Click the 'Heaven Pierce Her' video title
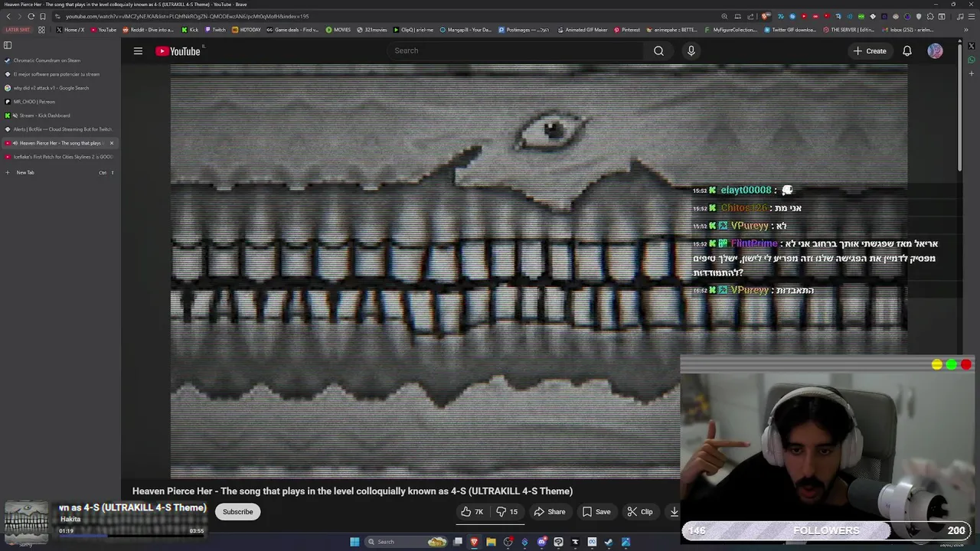This screenshot has height=551, width=980. click(x=352, y=491)
